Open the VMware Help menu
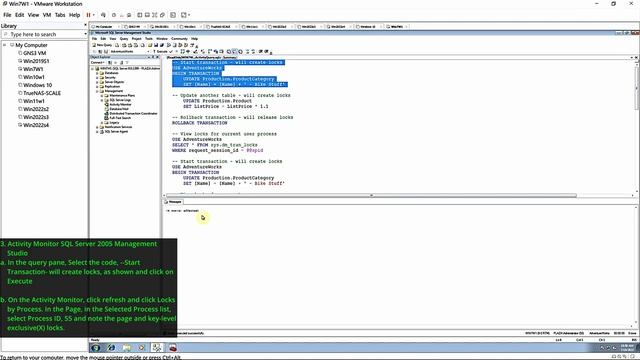 tap(74, 15)
